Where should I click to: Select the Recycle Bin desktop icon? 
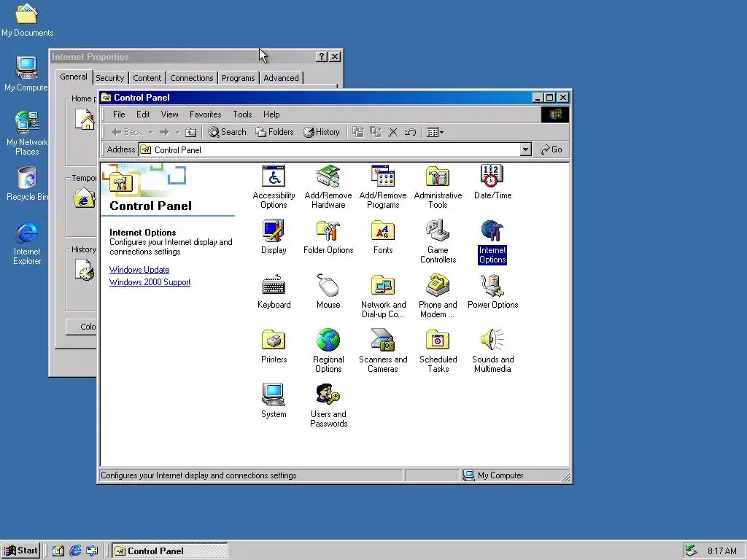pyautogui.click(x=27, y=183)
